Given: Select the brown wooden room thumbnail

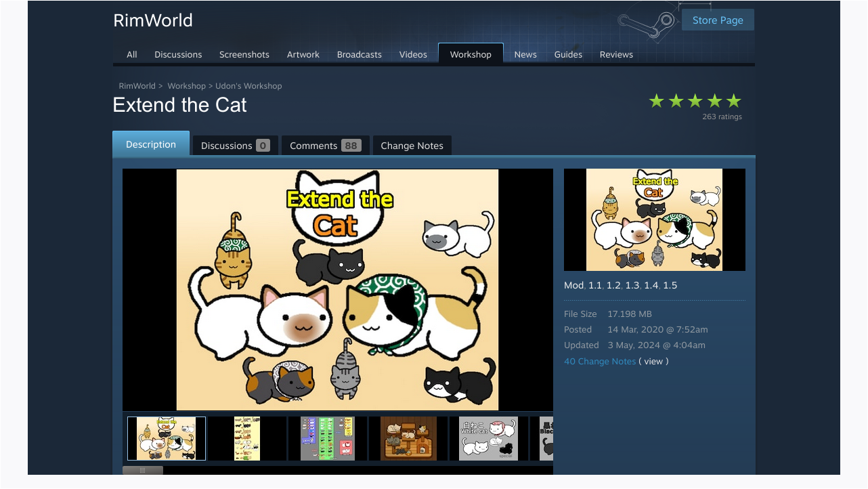Looking at the screenshot, I should point(408,439).
